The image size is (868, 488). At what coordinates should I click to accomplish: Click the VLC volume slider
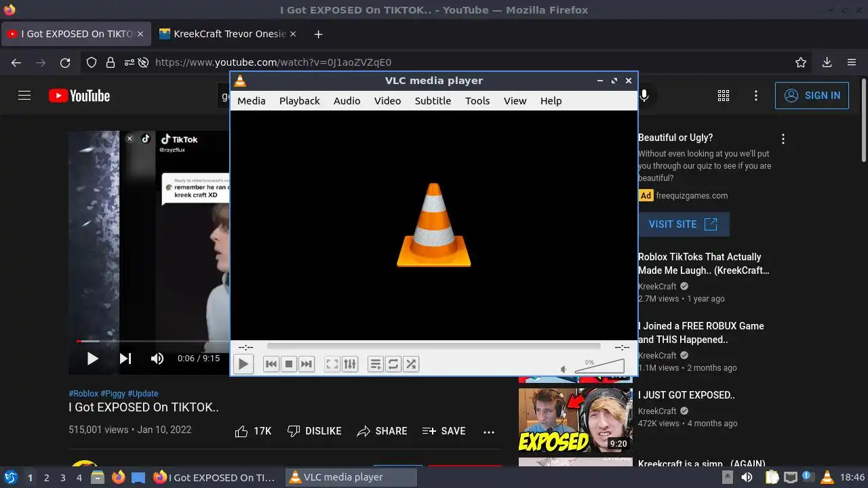pos(599,366)
